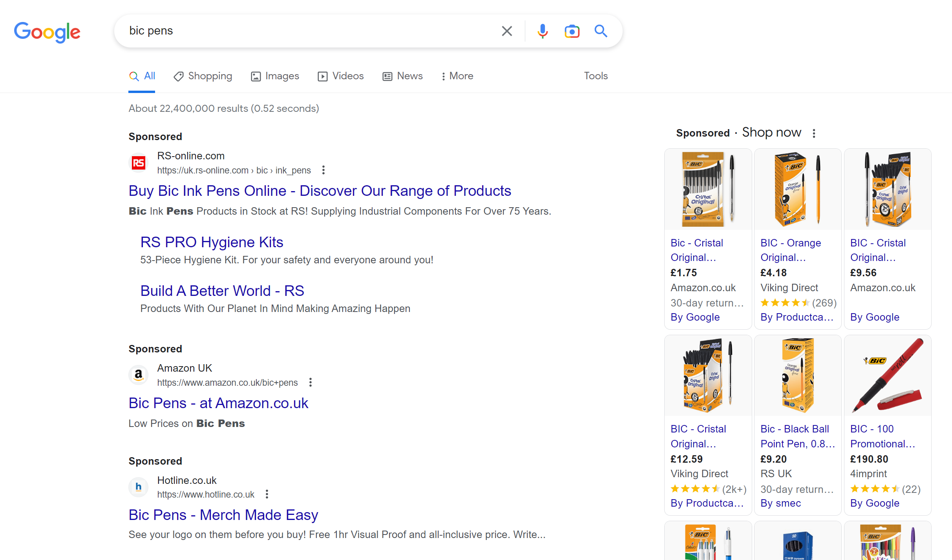Click the (22) star rating on 4imprint listing
Viewport: 952px width, 560px height.
coord(885,489)
